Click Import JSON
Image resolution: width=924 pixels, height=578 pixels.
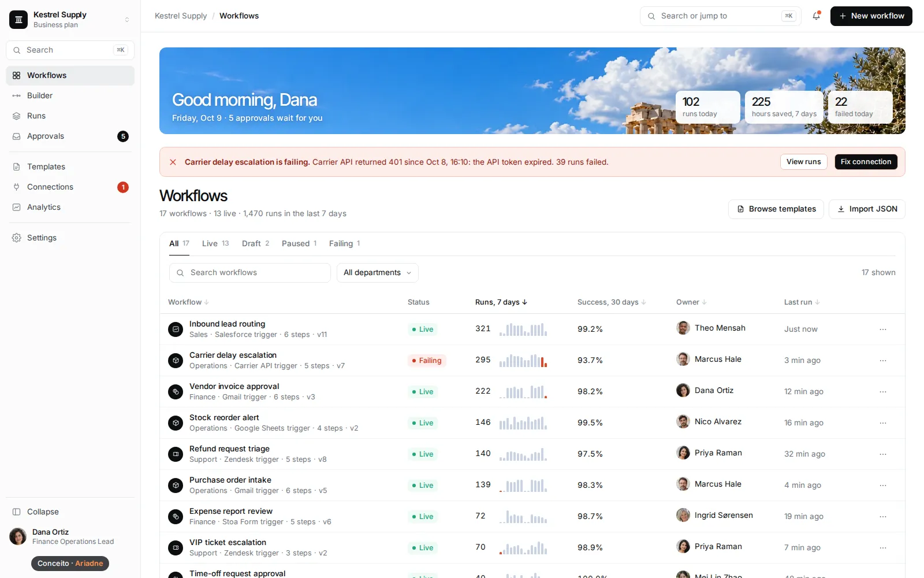click(x=867, y=209)
